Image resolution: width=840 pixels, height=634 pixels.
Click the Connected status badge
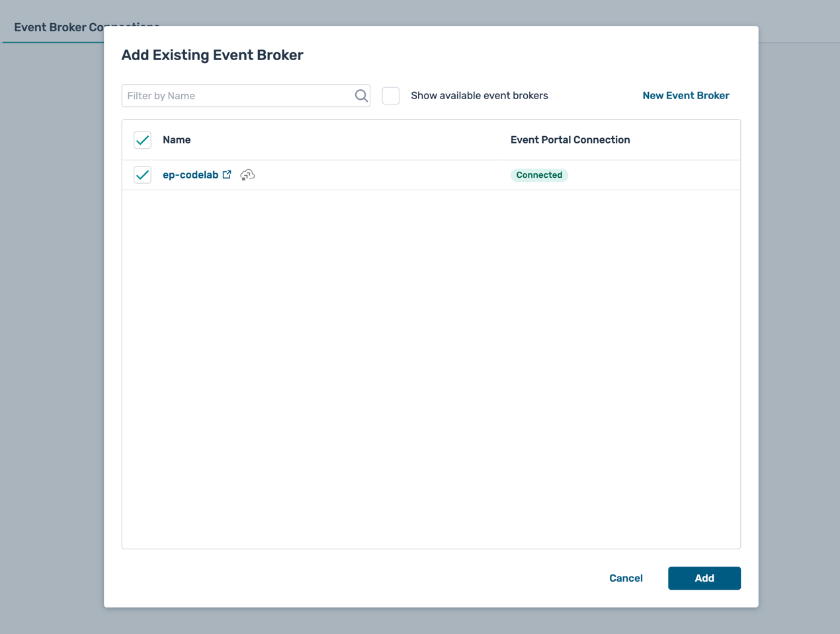click(539, 175)
